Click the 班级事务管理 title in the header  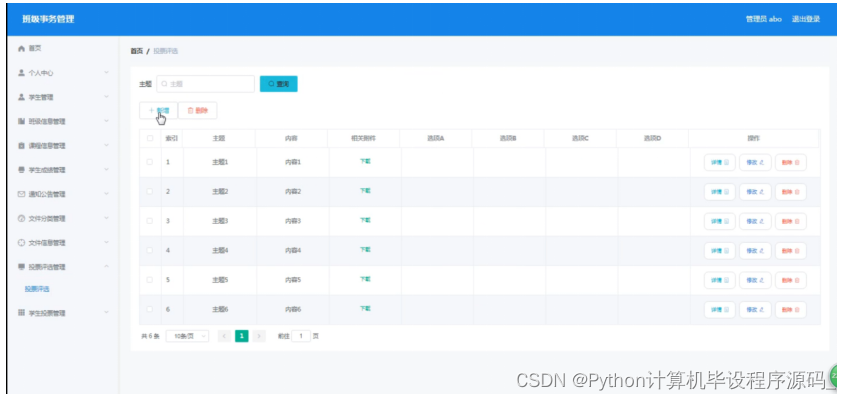click(x=48, y=19)
